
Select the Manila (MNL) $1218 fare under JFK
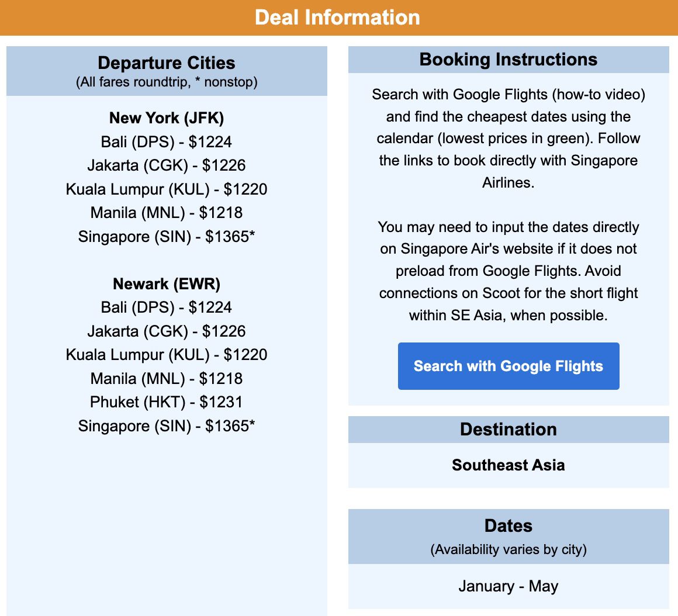tap(166, 213)
